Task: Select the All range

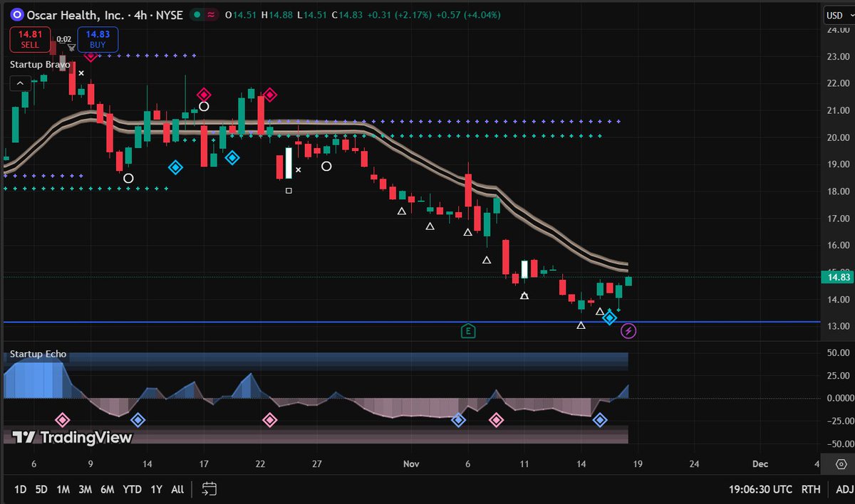Action: click(x=177, y=489)
